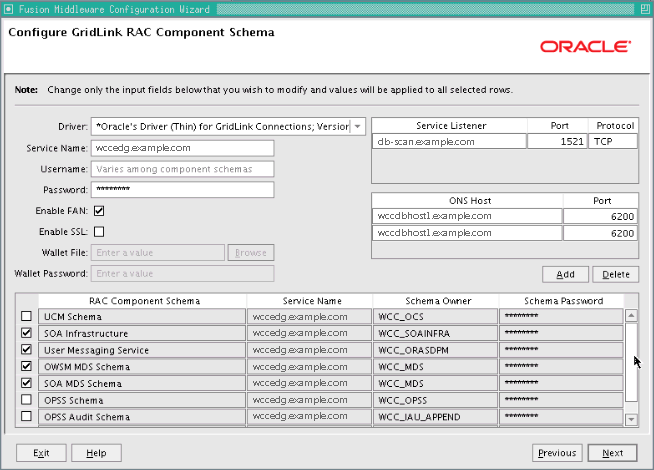The height and width of the screenshot is (470, 654).
Task: Check the OPSS Schema row checkbox
Action: (x=26, y=400)
